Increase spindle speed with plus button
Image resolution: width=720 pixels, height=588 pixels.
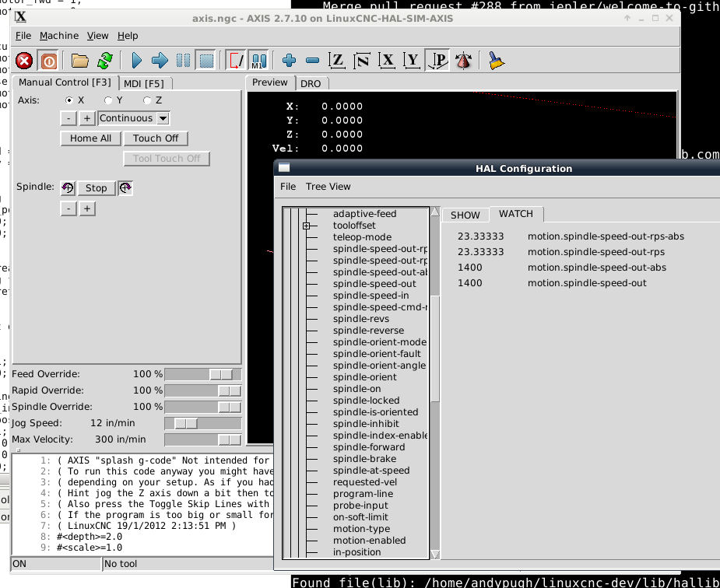(x=86, y=209)
